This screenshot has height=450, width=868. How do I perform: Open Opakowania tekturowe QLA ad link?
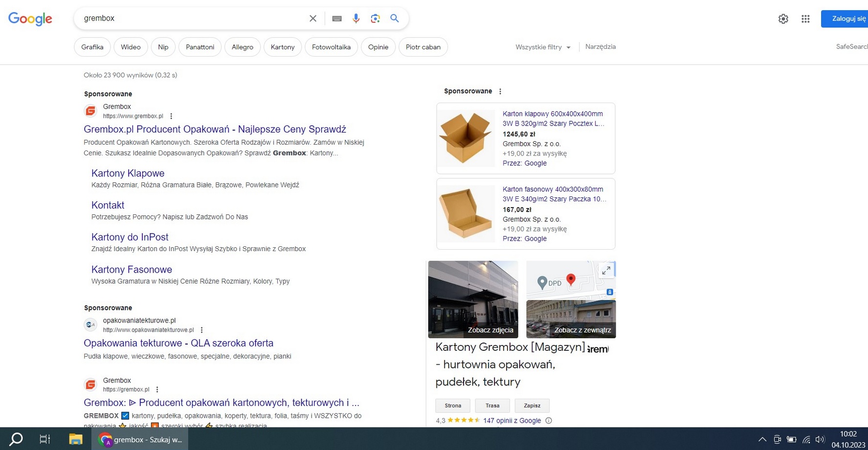coord(178,343)
